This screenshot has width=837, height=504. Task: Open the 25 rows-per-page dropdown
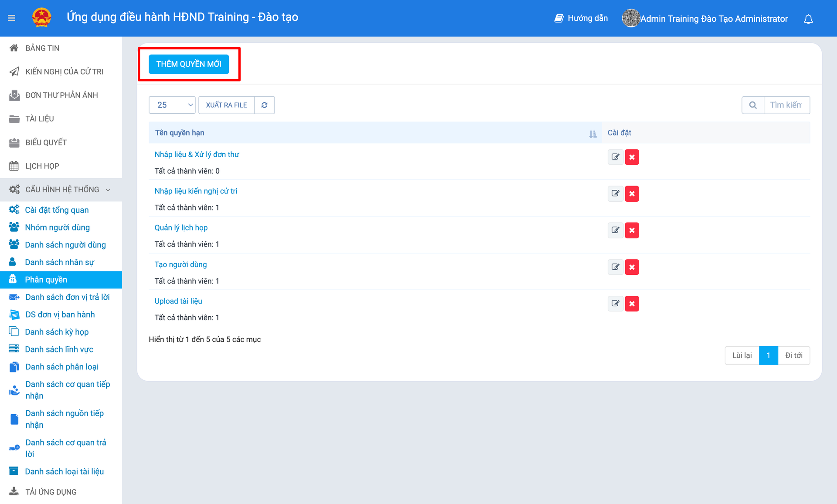[x=172, y=105]
